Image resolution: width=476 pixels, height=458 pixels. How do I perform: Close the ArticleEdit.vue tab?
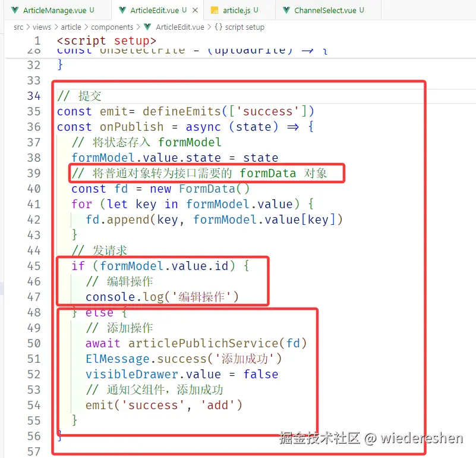point(195,10)
